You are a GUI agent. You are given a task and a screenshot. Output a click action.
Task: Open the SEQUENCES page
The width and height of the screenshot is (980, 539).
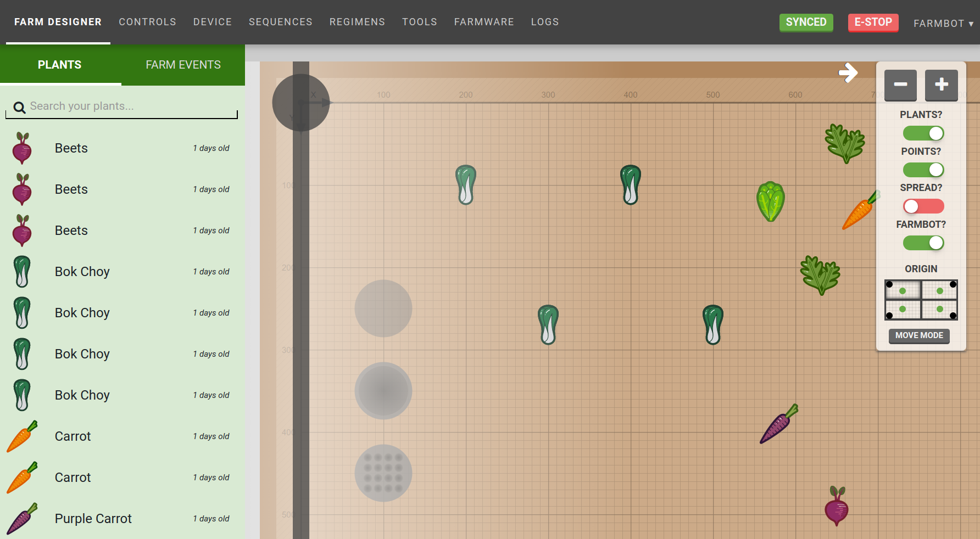click(x=280, y=22)
